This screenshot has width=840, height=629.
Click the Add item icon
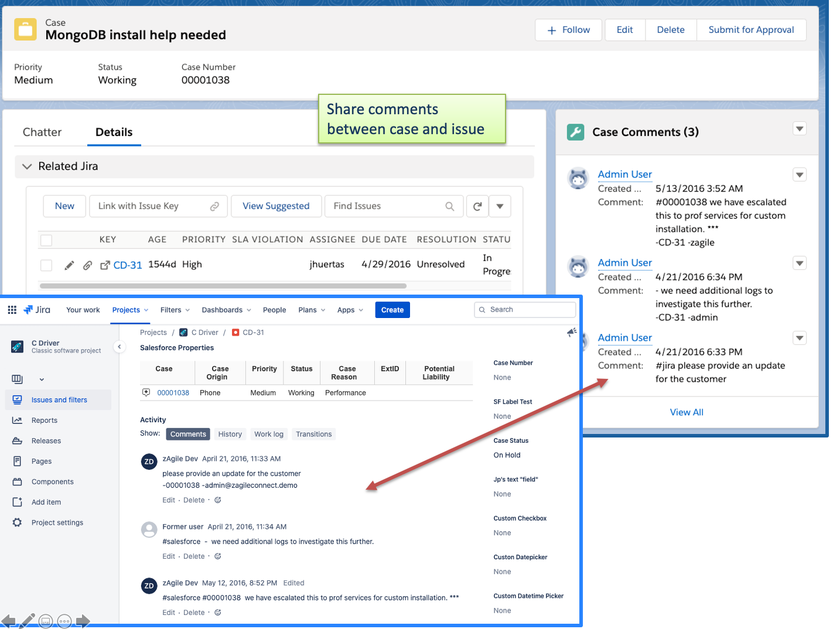(18, 502)
